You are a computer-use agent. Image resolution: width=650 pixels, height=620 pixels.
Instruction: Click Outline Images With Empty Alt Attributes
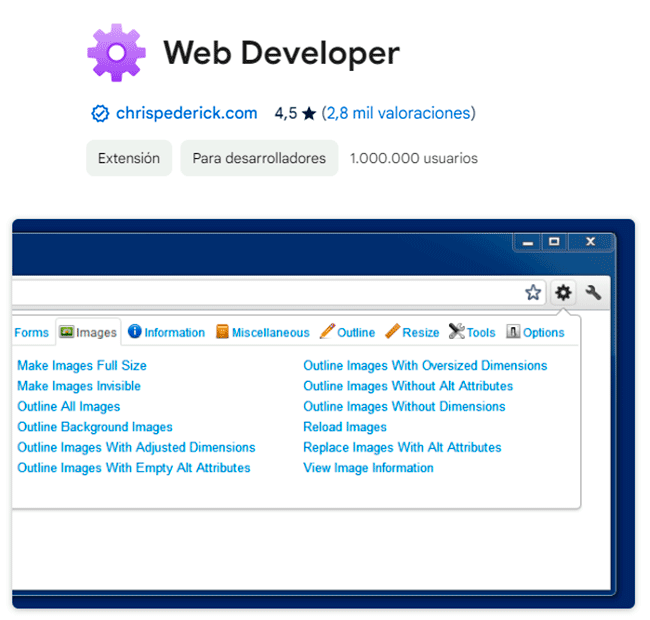[134, 468]
